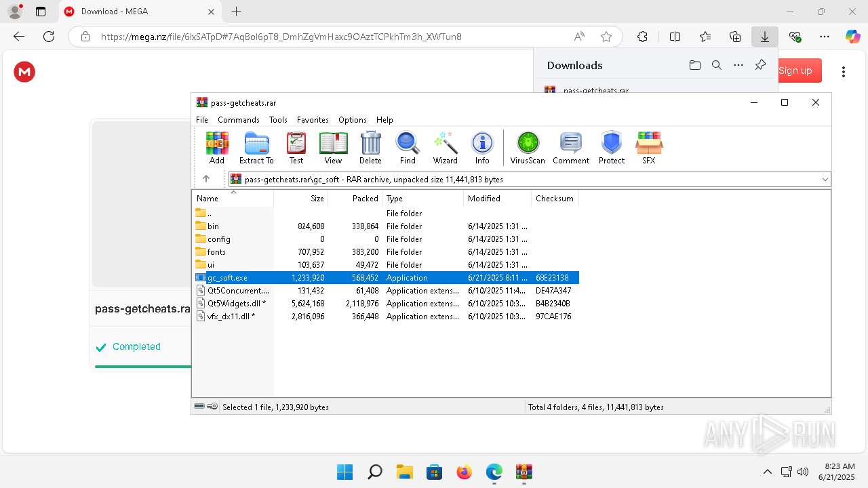Expand the archive path dropdown
The width and height of the screenshot is (868, 488).
[x=825, y=180]
